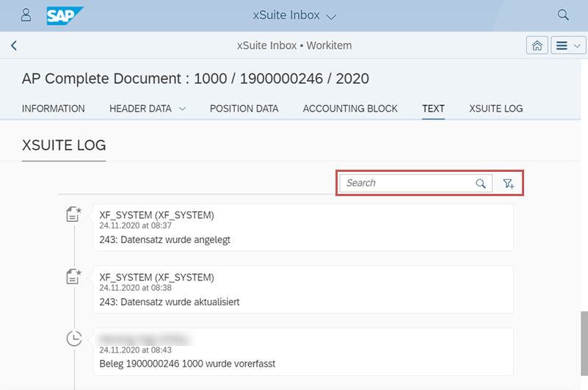Image resolution: width=588 pixels, height=390 pixels.
Task: Select the XF_SYSTEM entry at 08:37
Action: pyautogui.click(x=303, y=228)
